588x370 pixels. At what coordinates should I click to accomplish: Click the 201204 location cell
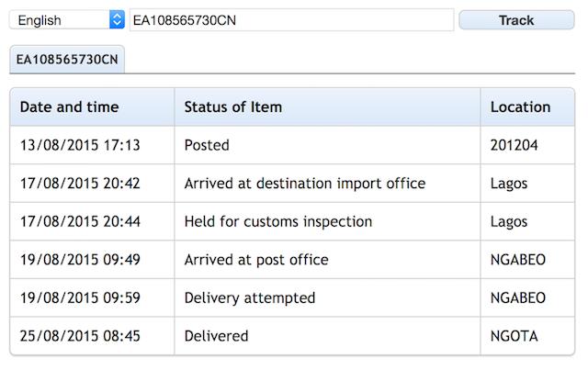click(514, 145)
